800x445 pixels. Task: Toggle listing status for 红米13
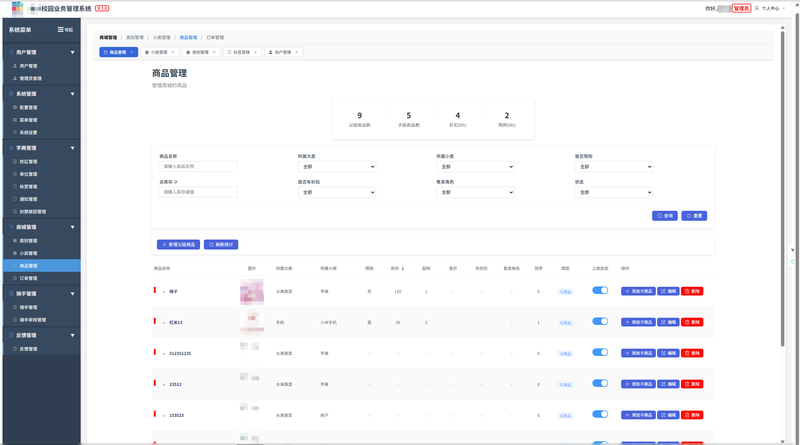click(x=600, y=322)
